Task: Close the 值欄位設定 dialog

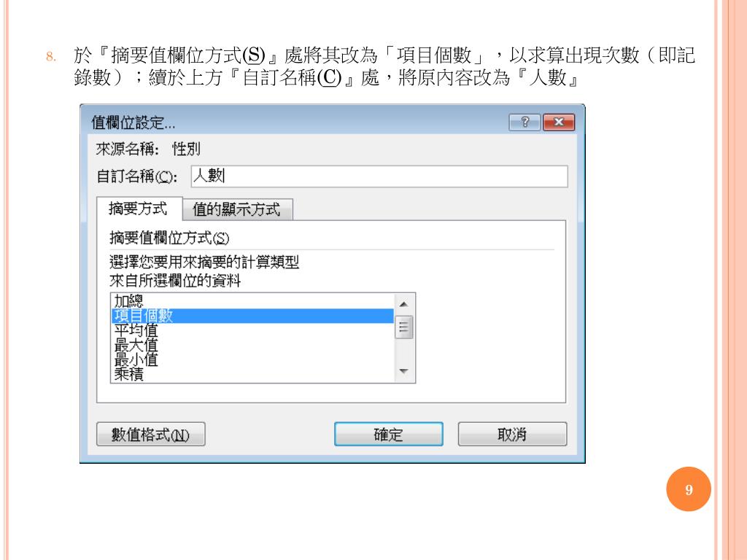Action: coord(558,122)
